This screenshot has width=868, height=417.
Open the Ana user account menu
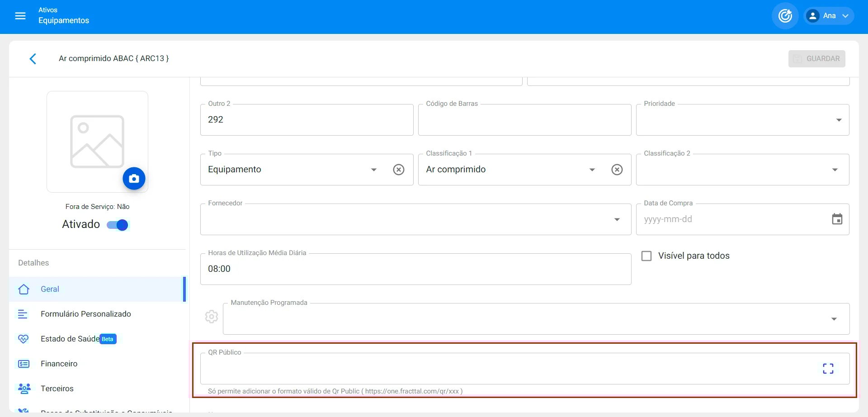pyautogui.click(x=829, y=16)
